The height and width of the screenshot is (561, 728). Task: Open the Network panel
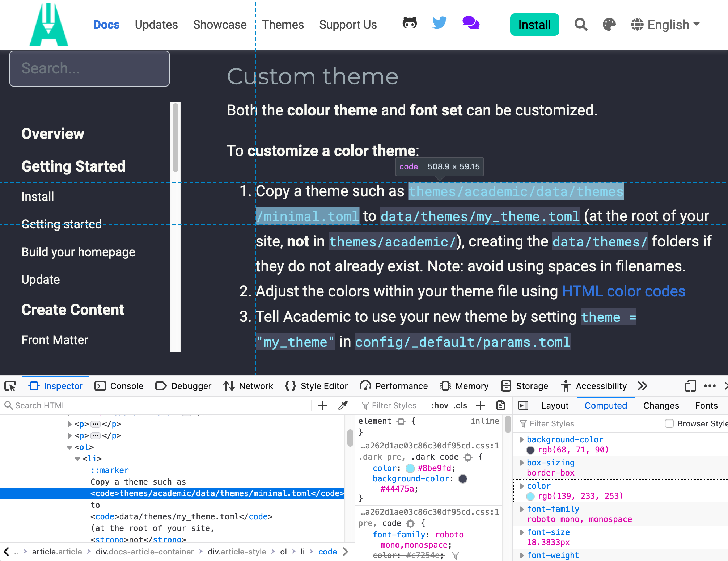(256, 386)
